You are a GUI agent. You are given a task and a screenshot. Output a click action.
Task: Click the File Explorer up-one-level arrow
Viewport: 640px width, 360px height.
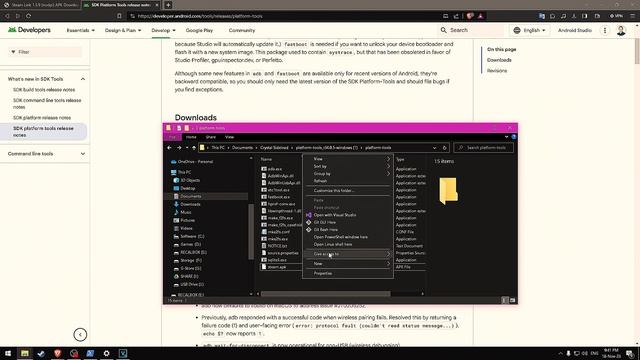point(194,148)
